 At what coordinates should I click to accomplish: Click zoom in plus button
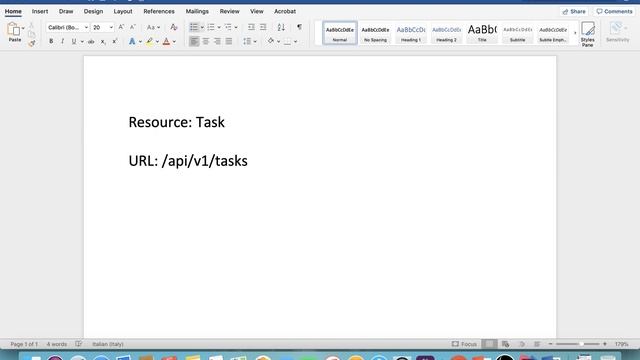[605, 344]
